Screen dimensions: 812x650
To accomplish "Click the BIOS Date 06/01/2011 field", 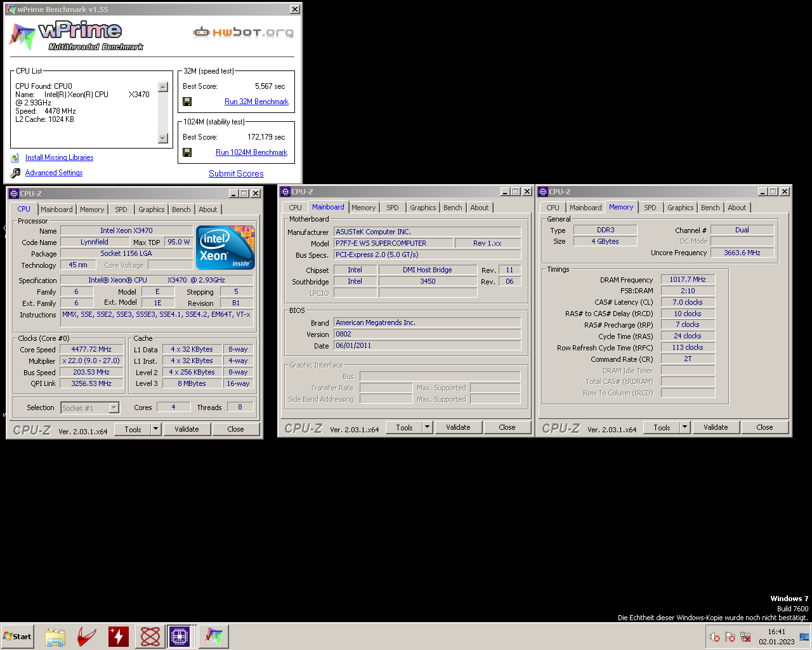I will [427, 345].
